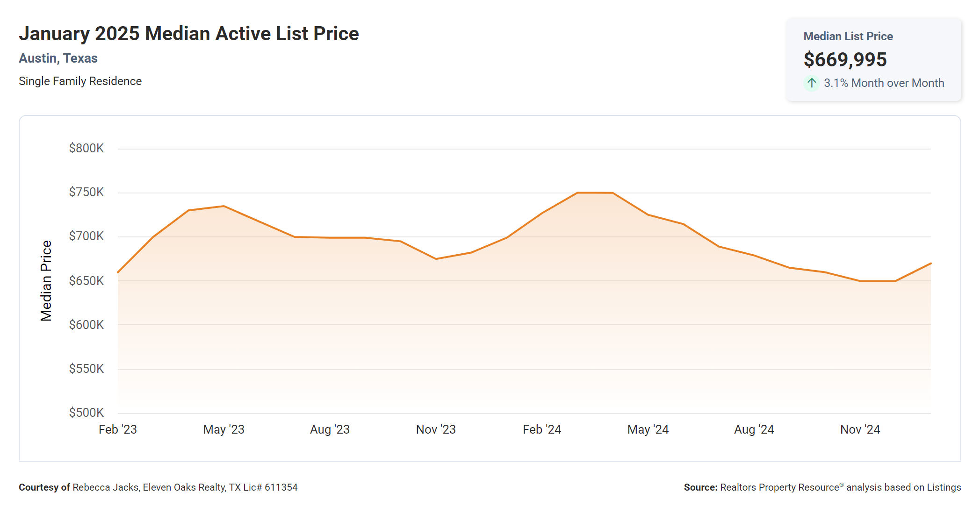The image size is (980, 514).
Task: Click the 'Median List Price' card heading
Action: pyautogui.click(x=848, y=36)
